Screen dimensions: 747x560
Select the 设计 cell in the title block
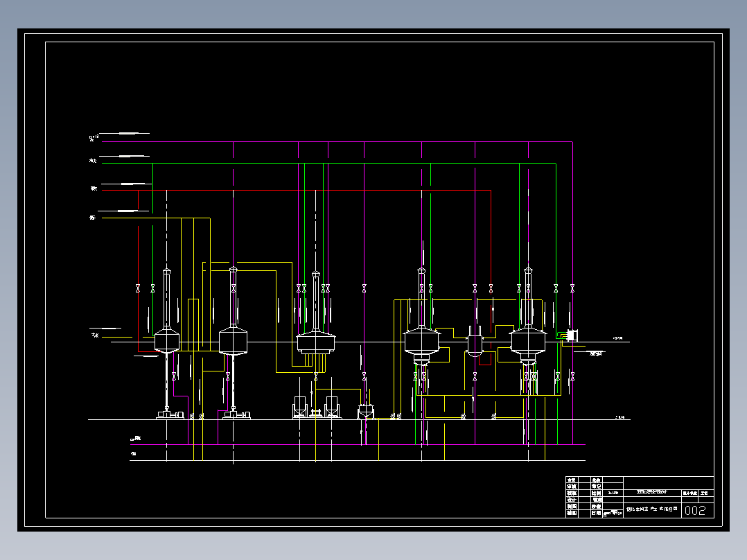(572, 500)
